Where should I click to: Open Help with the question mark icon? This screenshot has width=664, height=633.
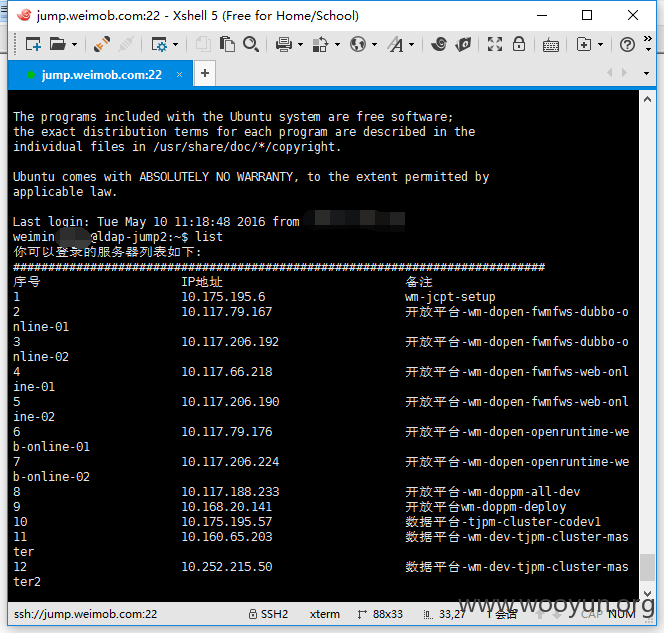click(627, 44)
